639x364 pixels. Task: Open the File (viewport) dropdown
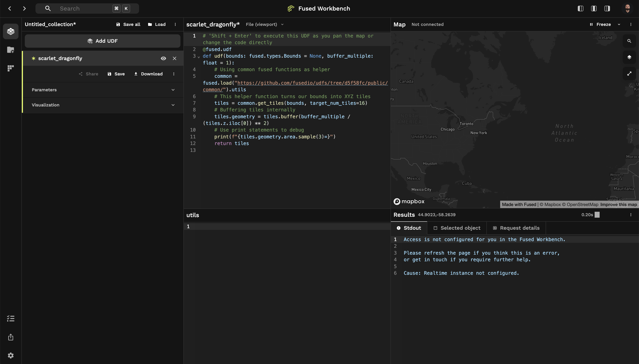265,24
